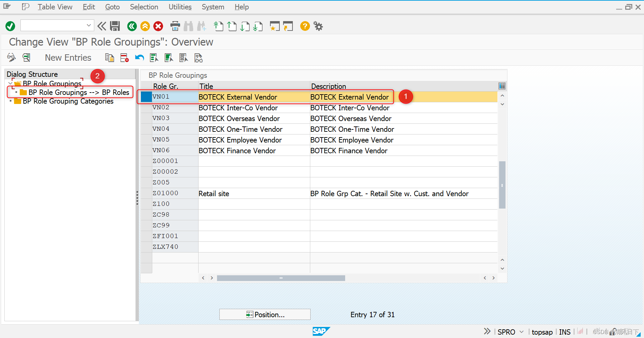Toggle row selector for Z01000
Screen dimensions: 644x338
[146, 193]
